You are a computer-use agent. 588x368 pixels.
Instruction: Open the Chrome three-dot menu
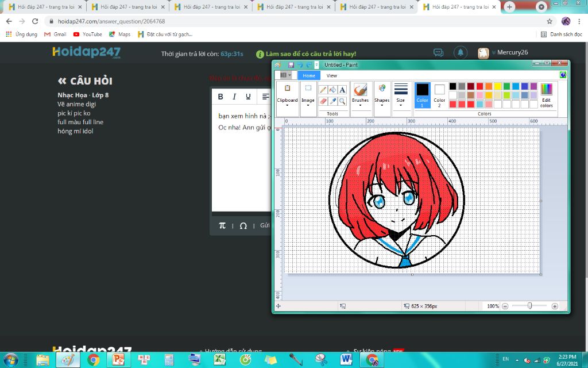pyautogui.click(x=579, y=21)
